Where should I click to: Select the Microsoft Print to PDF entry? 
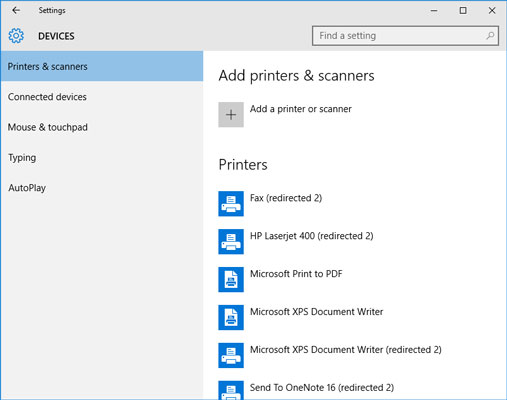(296, 274)
